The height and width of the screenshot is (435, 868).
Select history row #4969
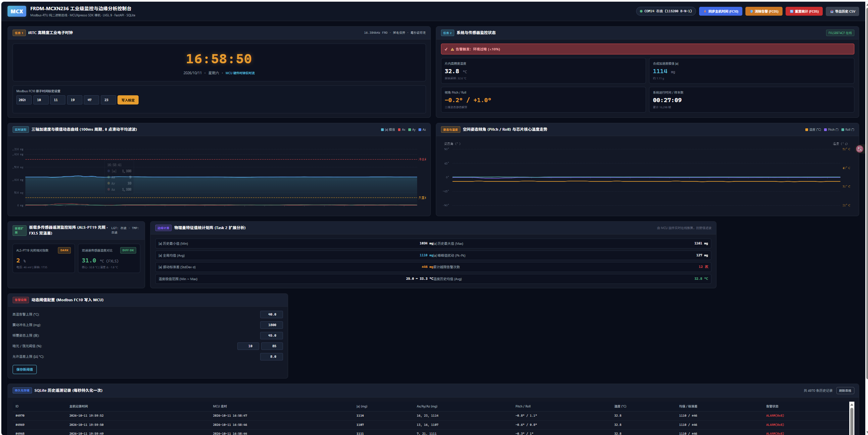click(431, 425)
